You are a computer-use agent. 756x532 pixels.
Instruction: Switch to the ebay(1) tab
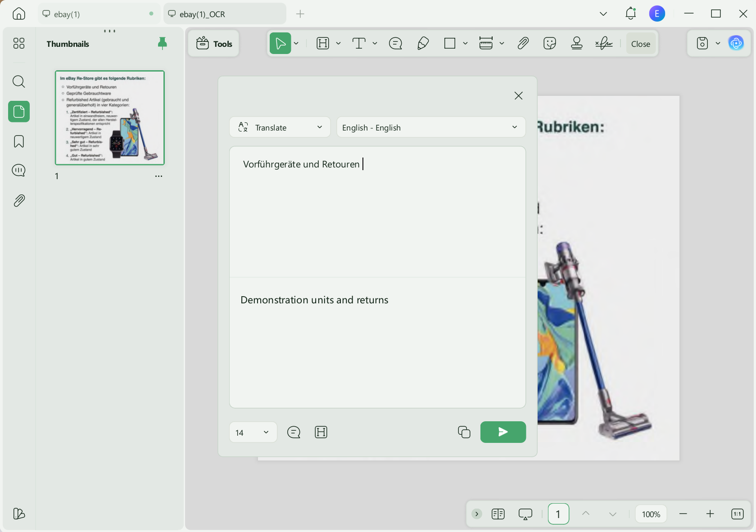99,14
